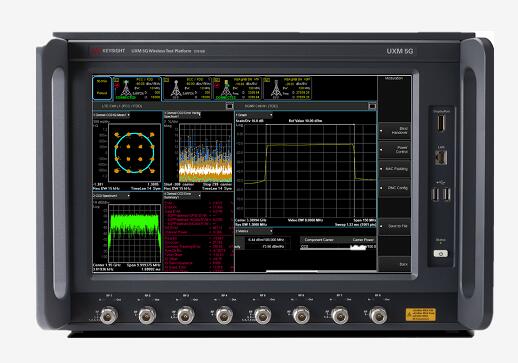Maximize the left LTE measurement panel
This screenshot has width=518, height=363.
(229, 106)
